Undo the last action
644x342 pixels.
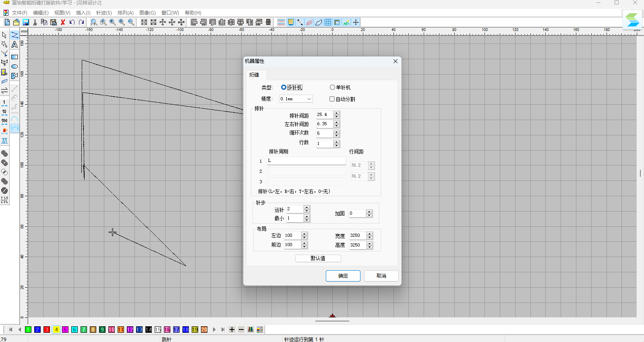coord(72,22)
